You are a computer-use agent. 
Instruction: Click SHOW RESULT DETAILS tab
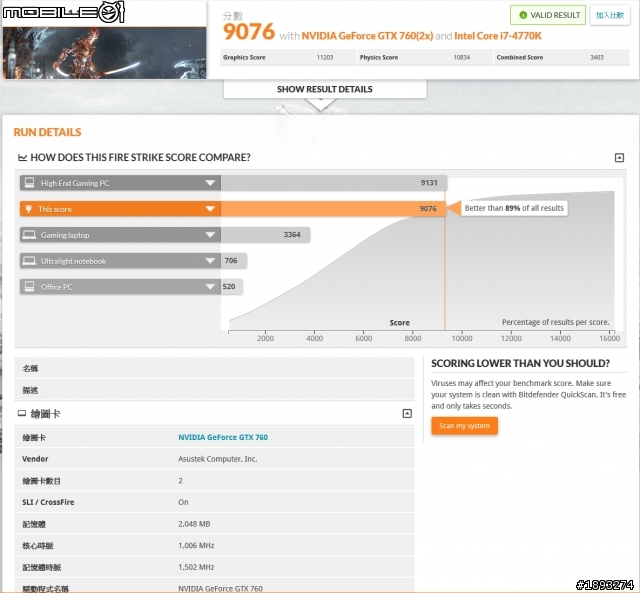click(325, 89)
